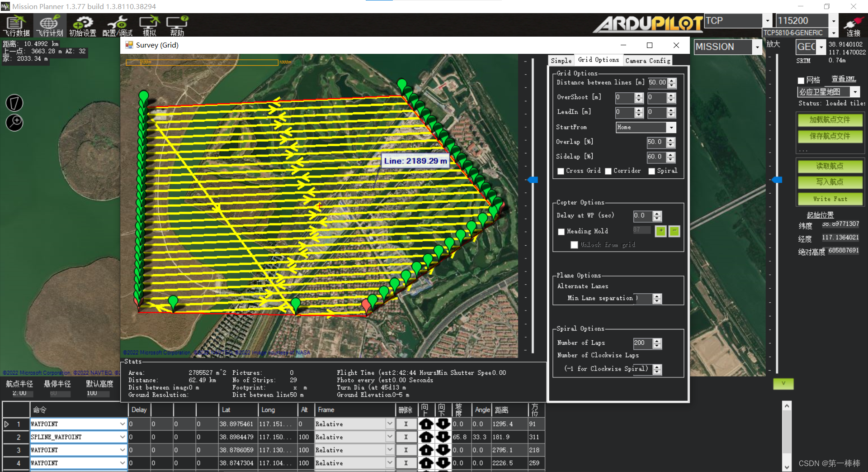Click the 起始位置 (Home Location) link
Image resolution: width=868 pixels, height=472 pixels.
pos(820,215)
